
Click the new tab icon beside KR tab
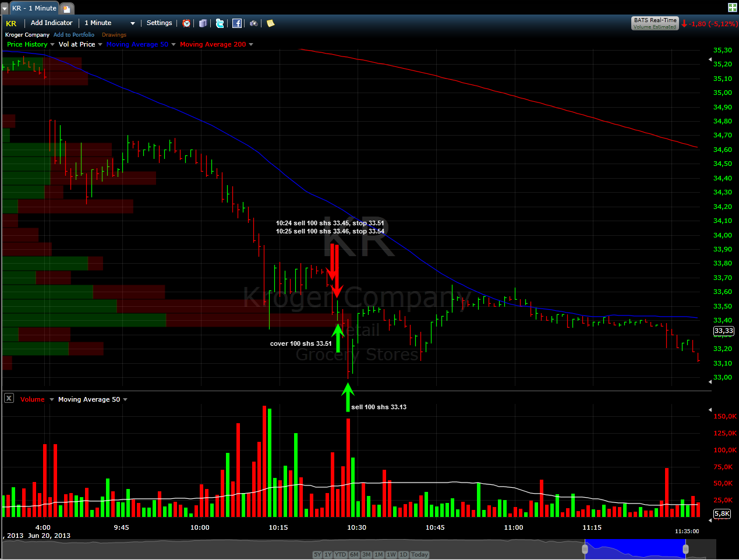tap(66, 9)
